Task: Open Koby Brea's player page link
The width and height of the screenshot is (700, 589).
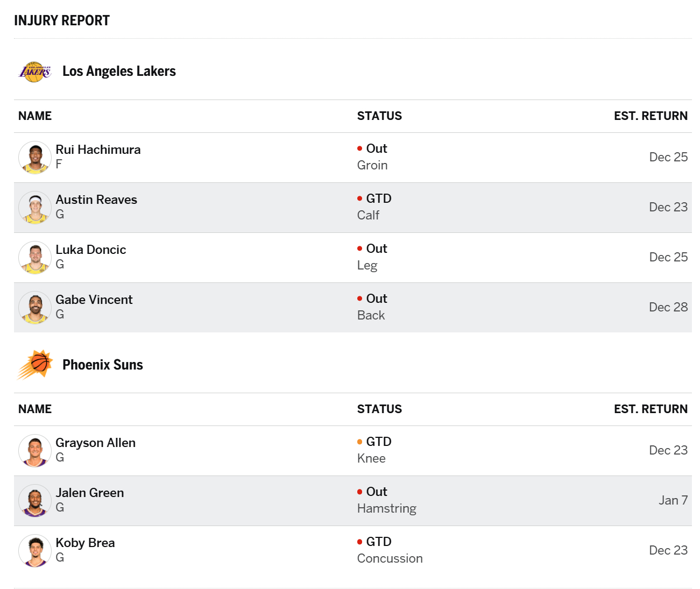Action: [x=85, y=543]
